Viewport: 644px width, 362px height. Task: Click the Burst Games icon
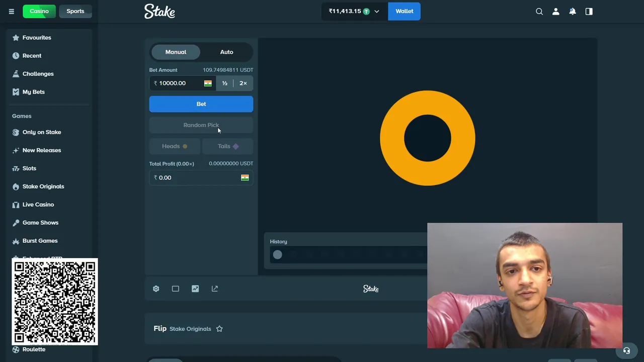[x=16, y=241]
